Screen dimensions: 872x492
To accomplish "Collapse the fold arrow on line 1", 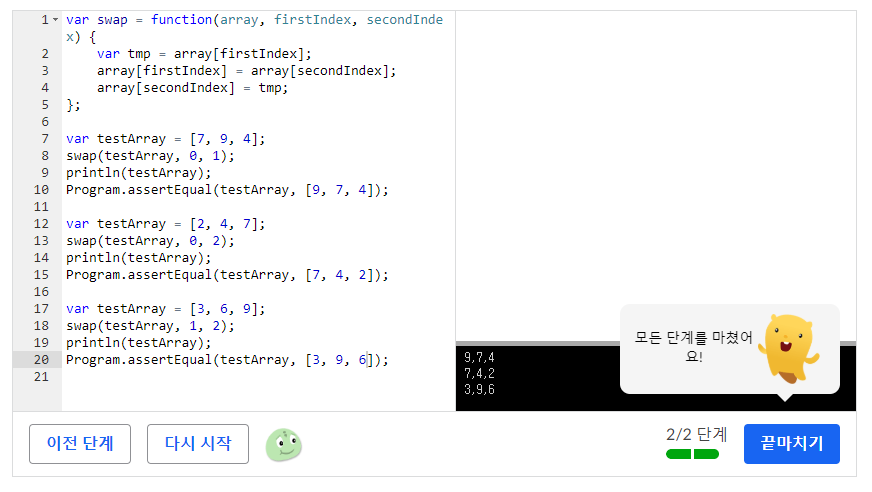I will coord(56,20).
